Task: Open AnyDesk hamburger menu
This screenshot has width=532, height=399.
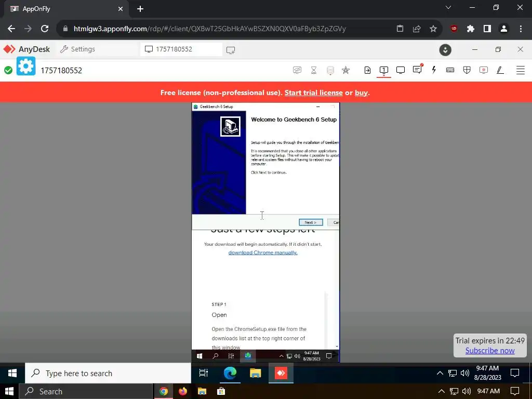Action: pos(521,70)
